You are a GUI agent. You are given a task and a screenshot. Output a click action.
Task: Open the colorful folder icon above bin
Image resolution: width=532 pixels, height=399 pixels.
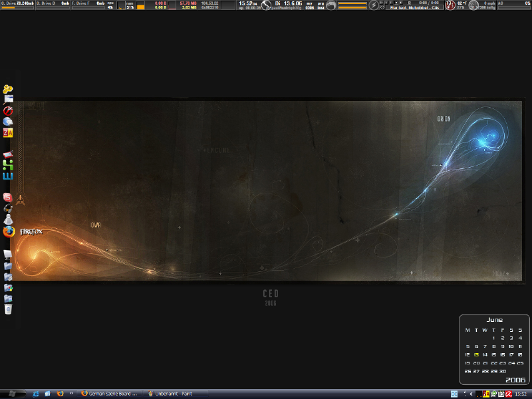coord(8,288)
